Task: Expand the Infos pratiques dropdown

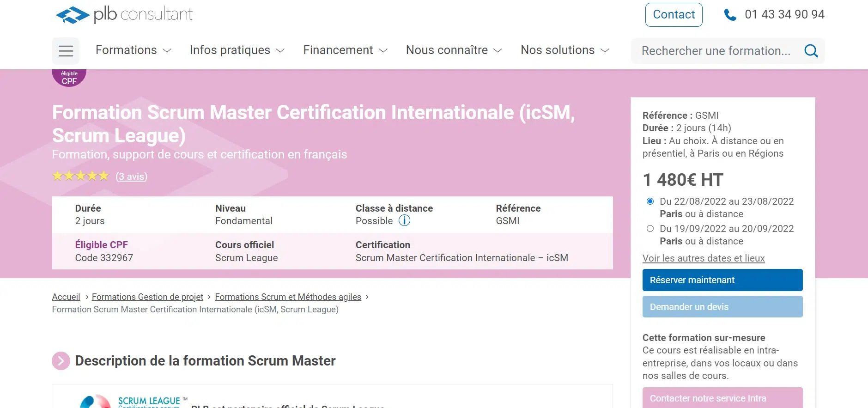Action: pos(237,50)
